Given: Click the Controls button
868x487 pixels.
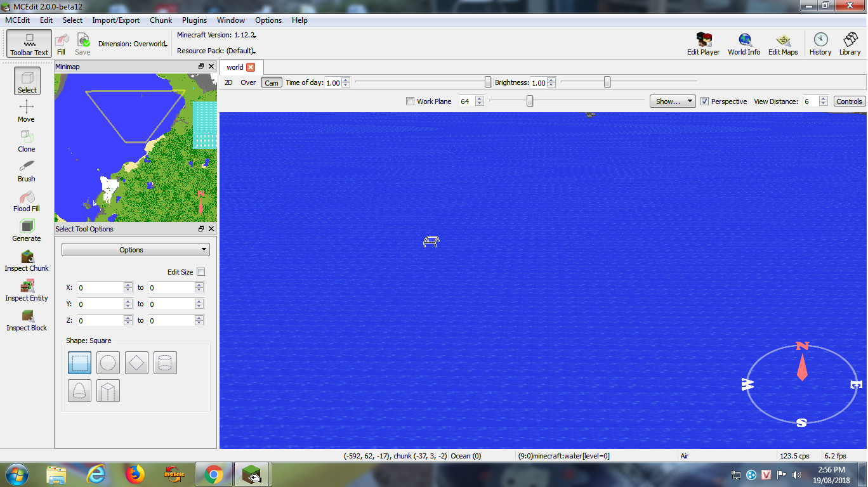Looking at the screenshot, I should click(849, 101).
